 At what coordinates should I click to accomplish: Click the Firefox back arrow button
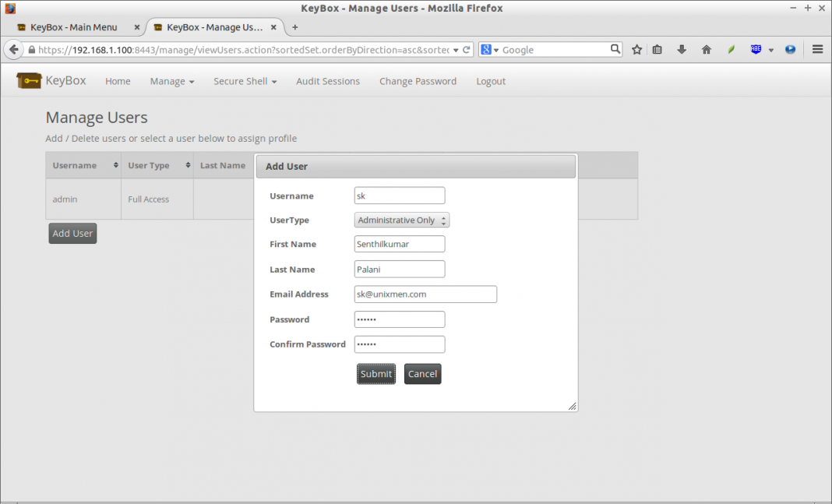click(14, 50)
